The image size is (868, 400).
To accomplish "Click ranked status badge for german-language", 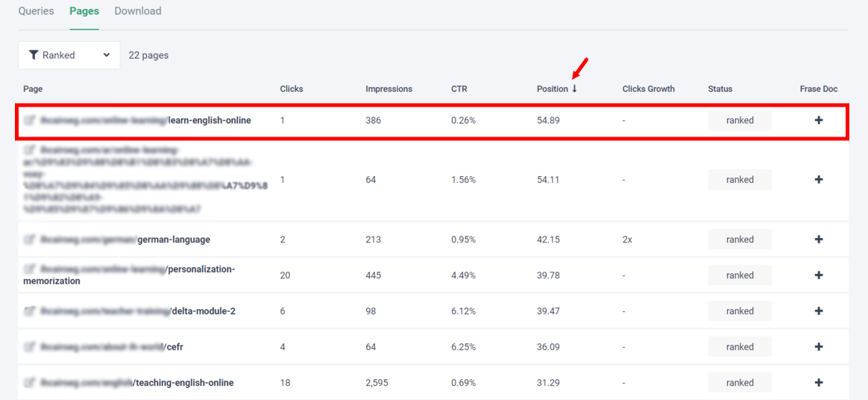I will coord(740,240).
